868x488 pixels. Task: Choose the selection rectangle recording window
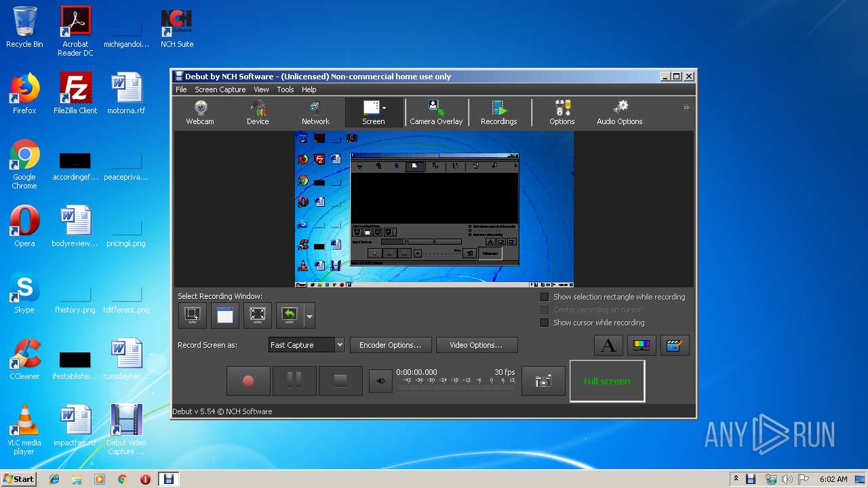pos(193,315)
